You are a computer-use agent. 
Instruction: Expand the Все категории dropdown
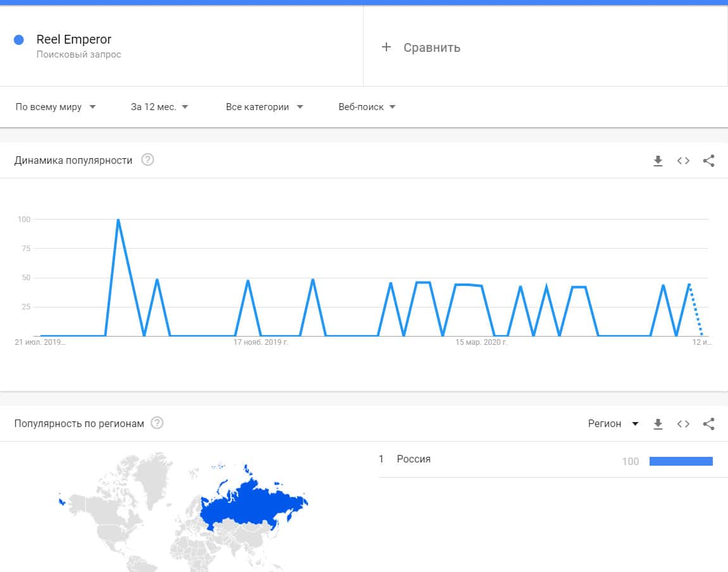coord(264,107)
